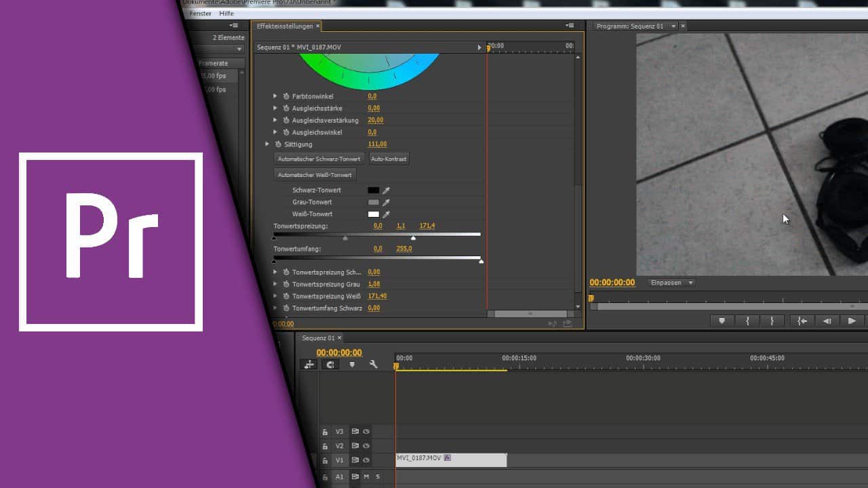
Task: Click Add Marker button in Program monitor
Action: click(x=722, y=321)
